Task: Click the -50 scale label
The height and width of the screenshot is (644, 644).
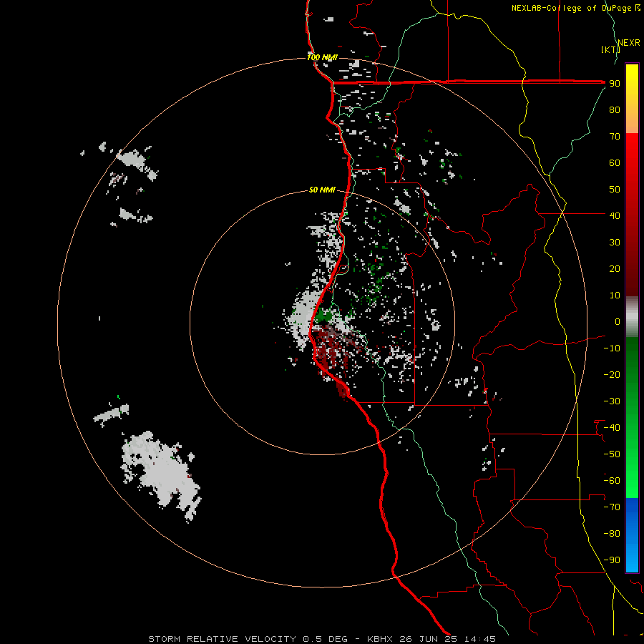Action: click(612, 454)
